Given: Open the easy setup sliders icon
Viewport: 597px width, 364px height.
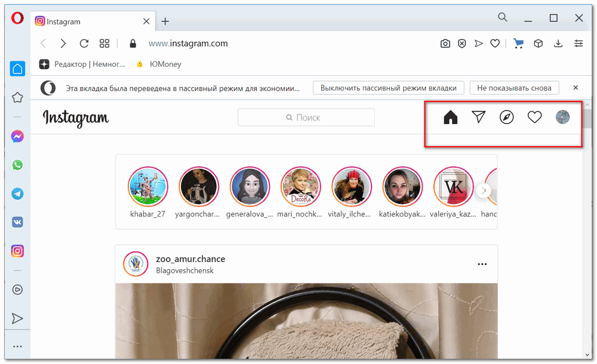Looking at the screenshot, I should [578, 44].
